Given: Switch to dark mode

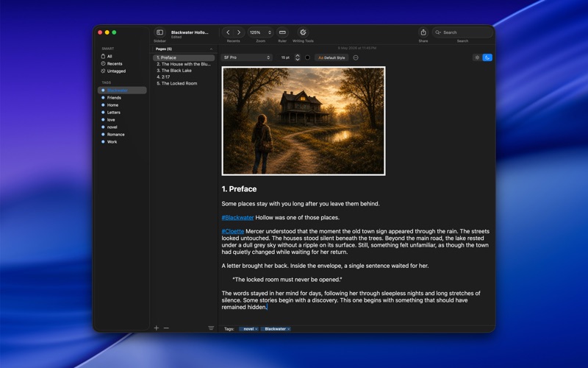Looking at the screenshot, I should click(x=487, y=57).
